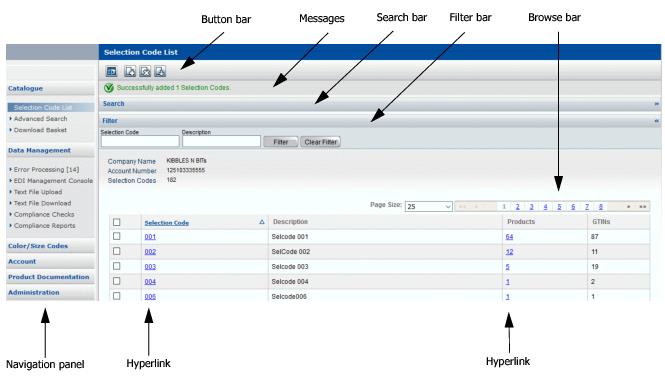This screenshot has height=386, width=665.
Task: Click the Clear Filter button
Action: 321,142
